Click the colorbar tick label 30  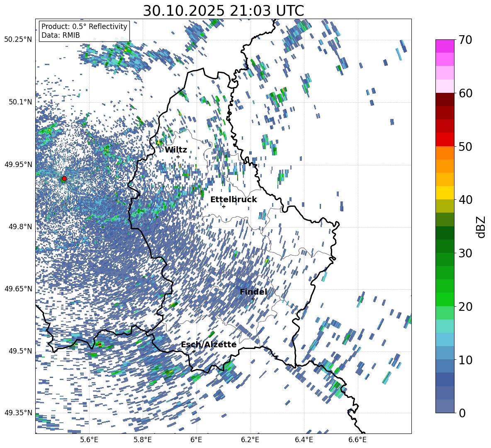pyautogui.click(x=465, y=253)
